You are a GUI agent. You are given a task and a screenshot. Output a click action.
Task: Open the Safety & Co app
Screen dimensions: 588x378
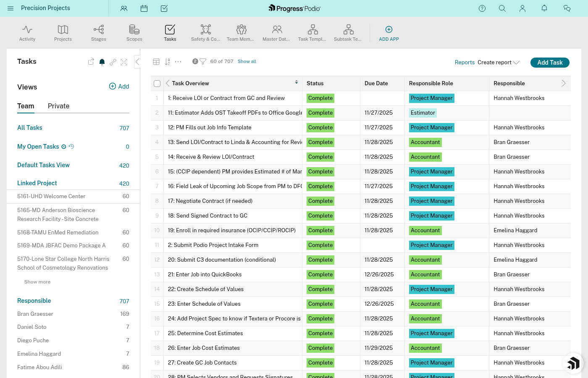click(x=205, y=29)
